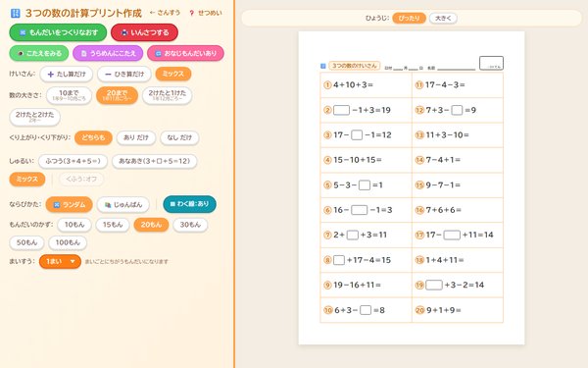Screen dimensions: 588x368
Task: Click the shuffle icon in ランダム
Action: click(x=57, y=205)
